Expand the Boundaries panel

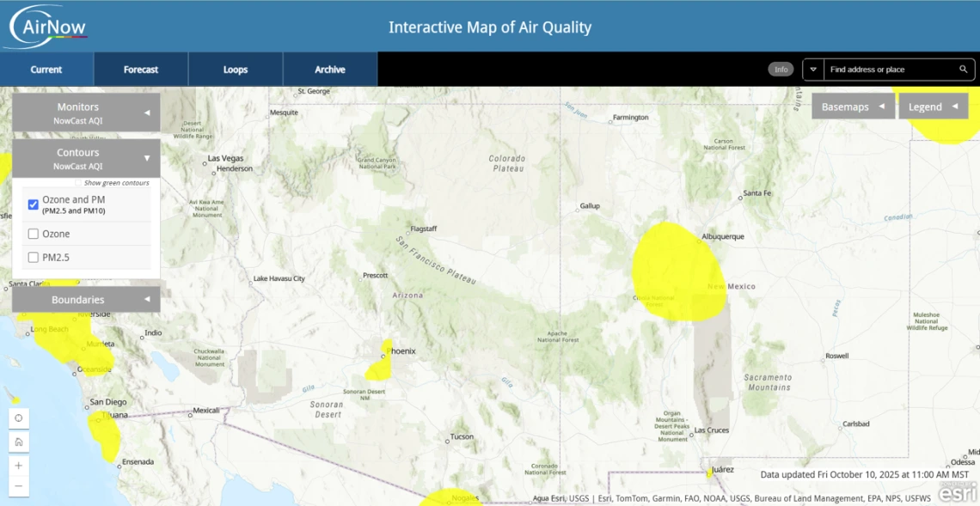point(86,300)
